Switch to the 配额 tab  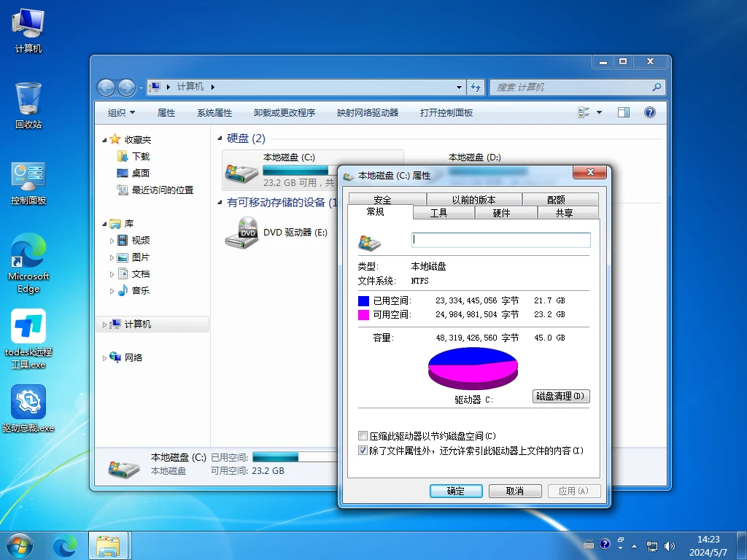(556, 200)
